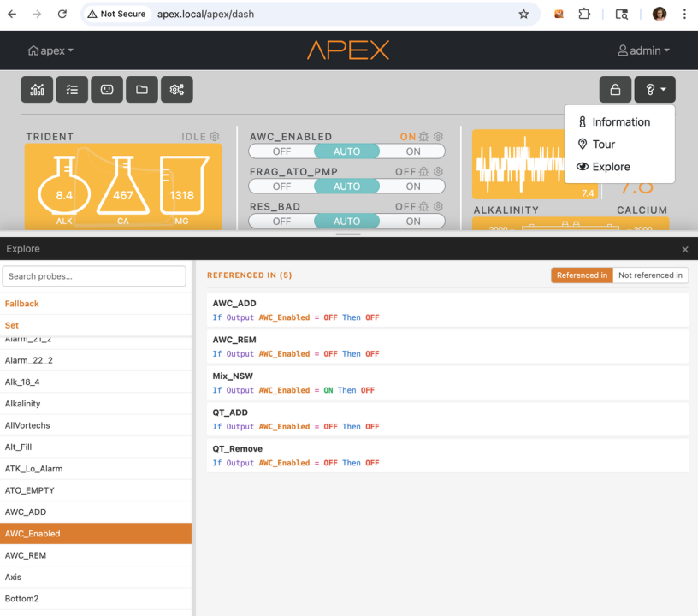
Task: Switch to Not referenced in view
Action: click(650, 275)
